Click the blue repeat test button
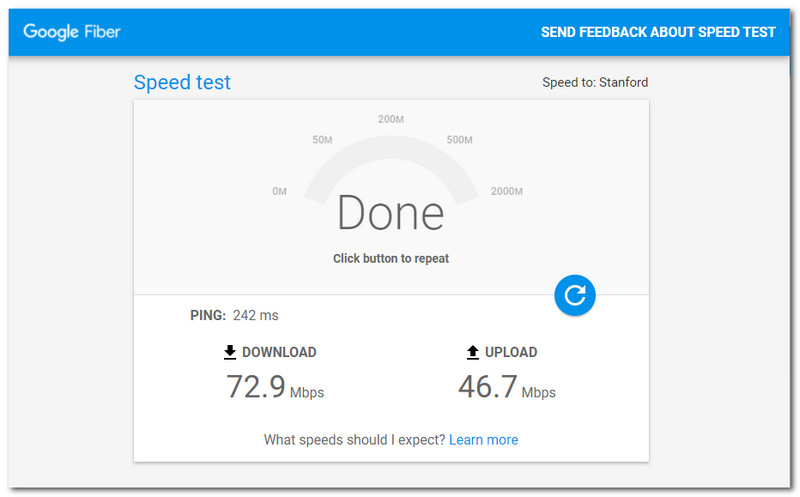This screenshot has height=497, width=800. tap(575, 295)
